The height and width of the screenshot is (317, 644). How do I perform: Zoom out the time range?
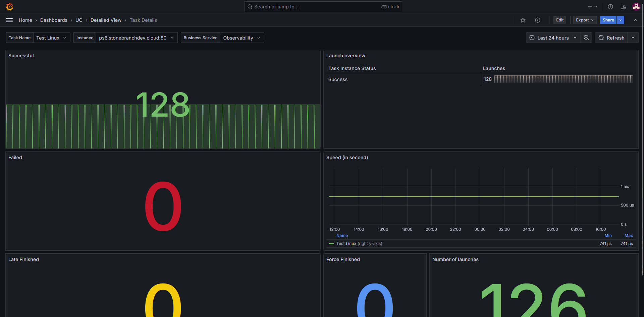[586, 38]
